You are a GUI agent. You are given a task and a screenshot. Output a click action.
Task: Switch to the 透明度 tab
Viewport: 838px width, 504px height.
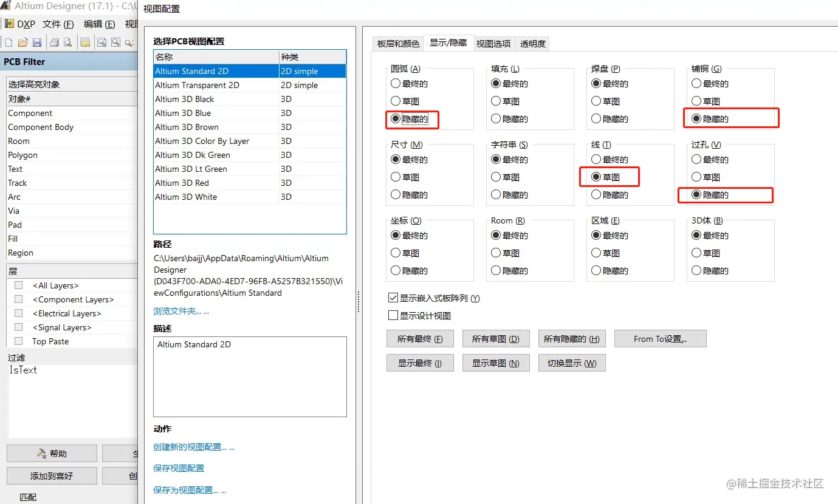533,44
